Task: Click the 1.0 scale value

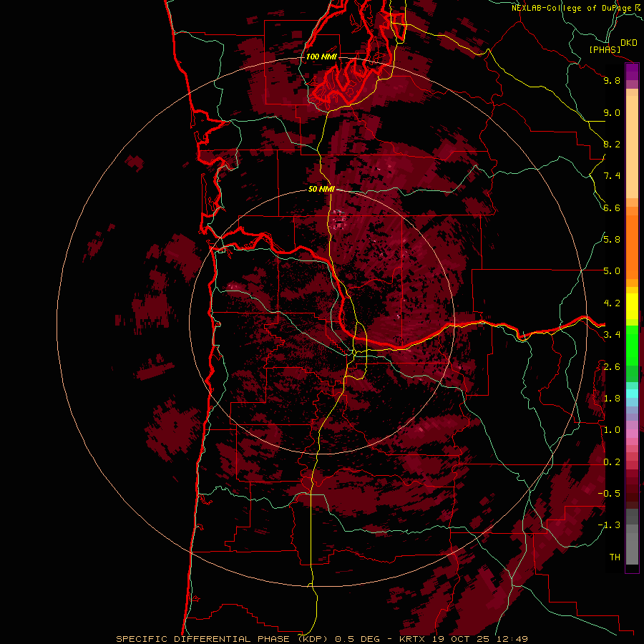Action: (612, 430)
